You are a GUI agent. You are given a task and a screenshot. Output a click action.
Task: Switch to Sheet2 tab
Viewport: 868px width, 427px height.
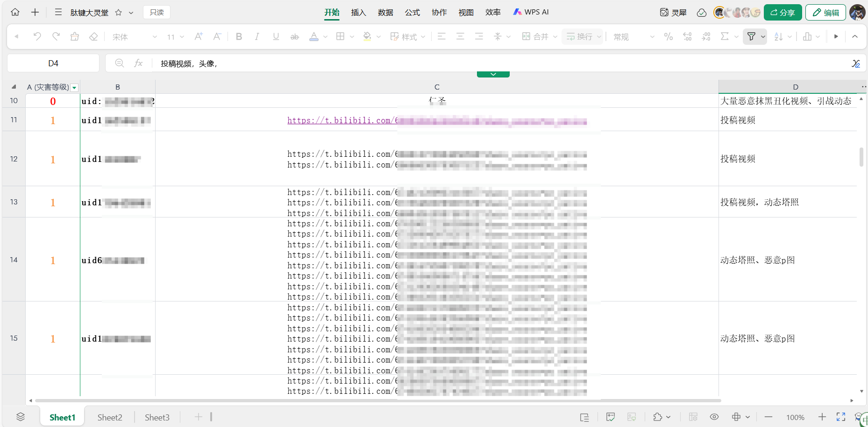coord(110,417)
